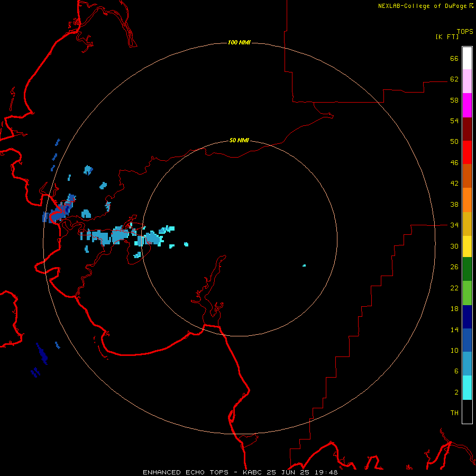This screenshot has height=476, width=476.
Task: Click the "TOPS" legend heading
Action: (x=465, y=31)
